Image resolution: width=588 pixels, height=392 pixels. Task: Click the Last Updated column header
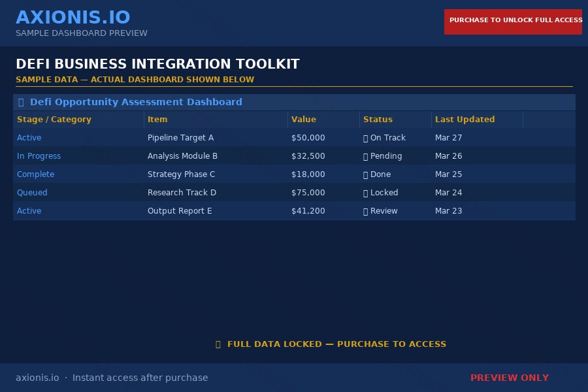(x=465, y=120)
